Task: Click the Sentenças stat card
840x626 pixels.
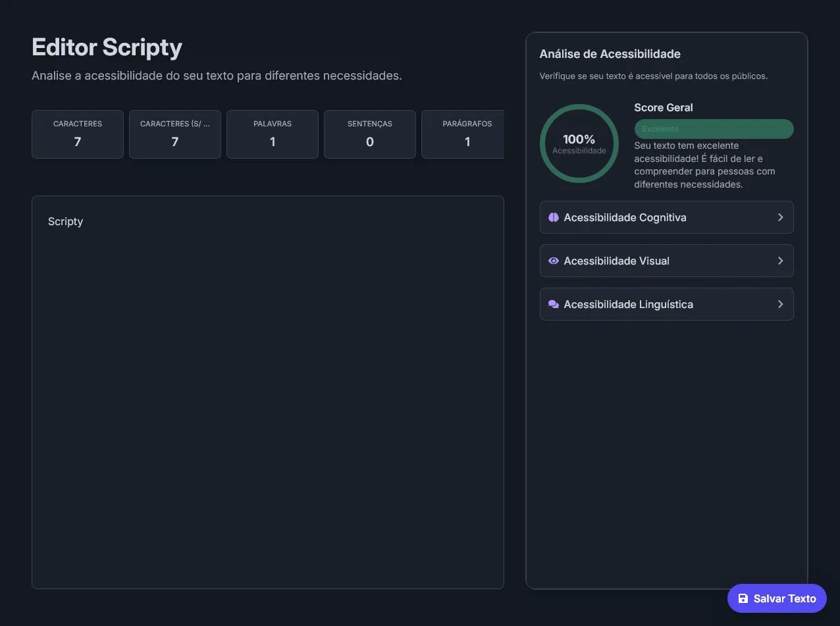Action: [370, 134]
